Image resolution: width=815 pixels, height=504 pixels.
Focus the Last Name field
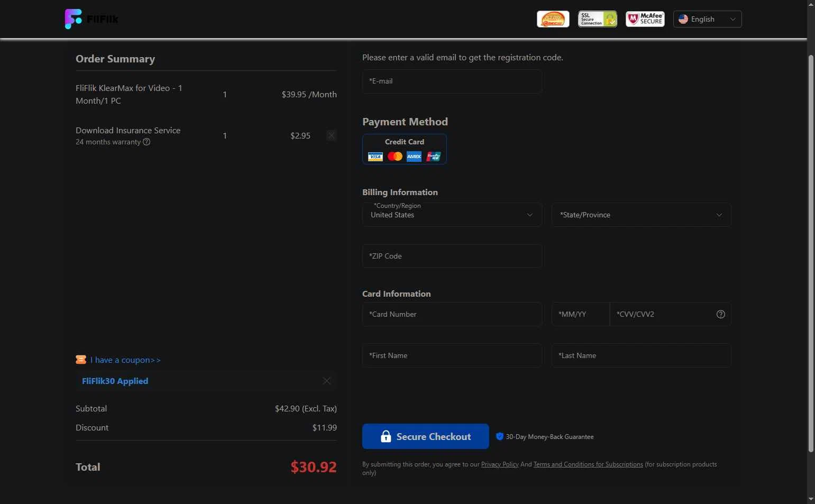(x=641, y=355)
